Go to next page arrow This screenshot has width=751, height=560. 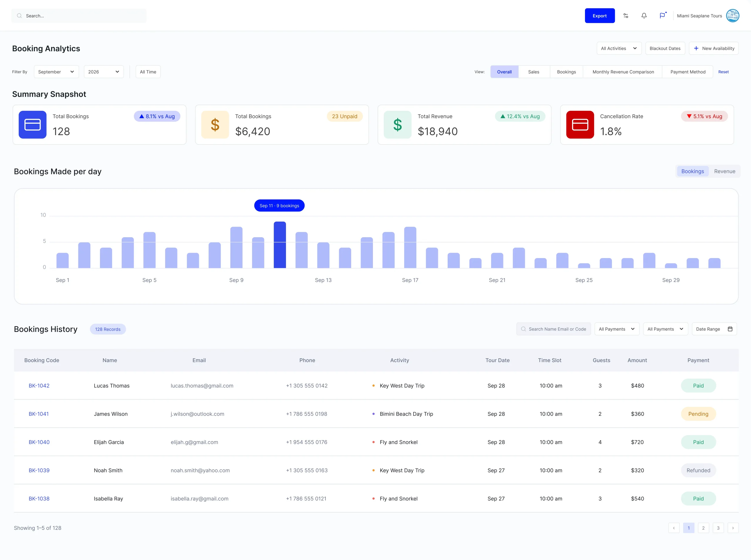[733, 528]
